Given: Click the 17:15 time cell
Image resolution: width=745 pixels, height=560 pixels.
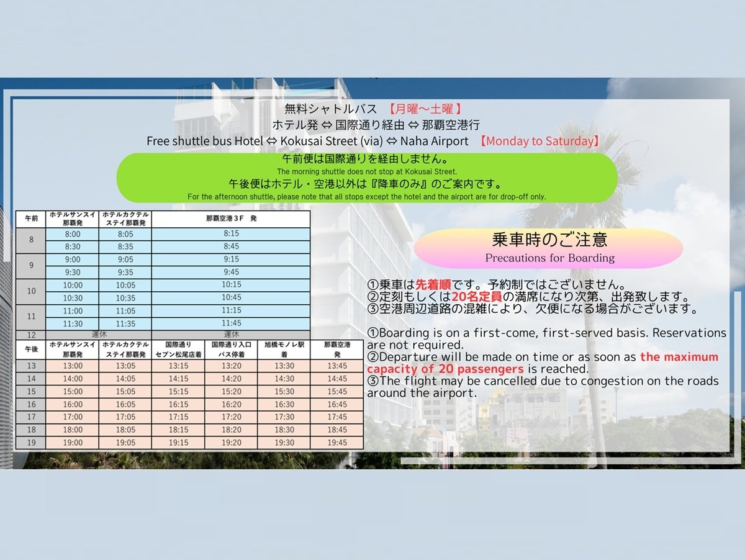Looking at the screenshot, I should pos(178,417).
